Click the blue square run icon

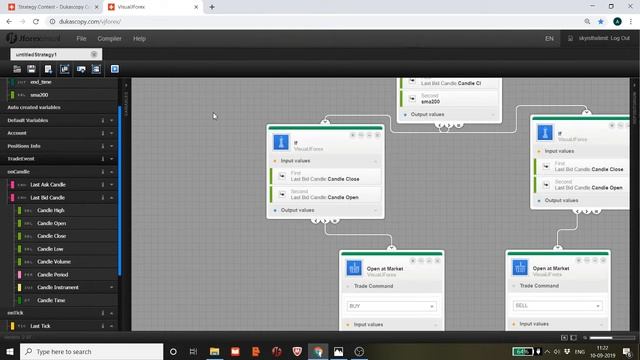pos(115,69)
